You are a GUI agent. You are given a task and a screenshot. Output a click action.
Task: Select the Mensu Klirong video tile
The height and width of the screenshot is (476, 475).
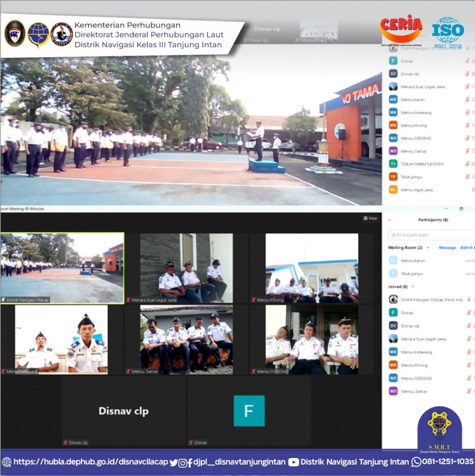click(x=312, y=268)
